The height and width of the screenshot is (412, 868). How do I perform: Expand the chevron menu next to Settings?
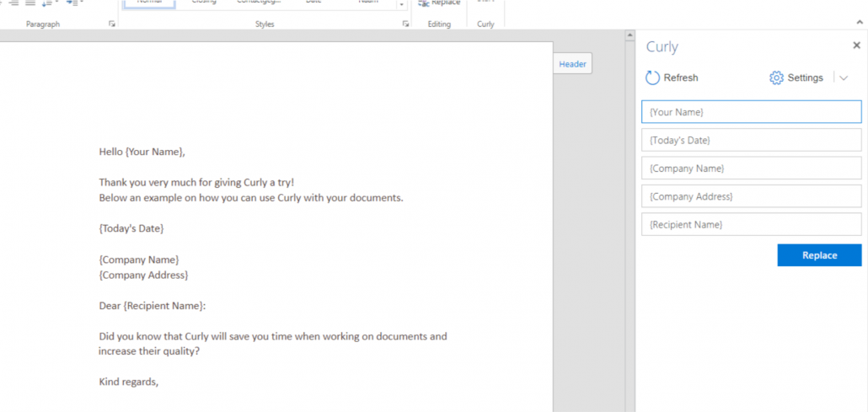click(844, 78)
